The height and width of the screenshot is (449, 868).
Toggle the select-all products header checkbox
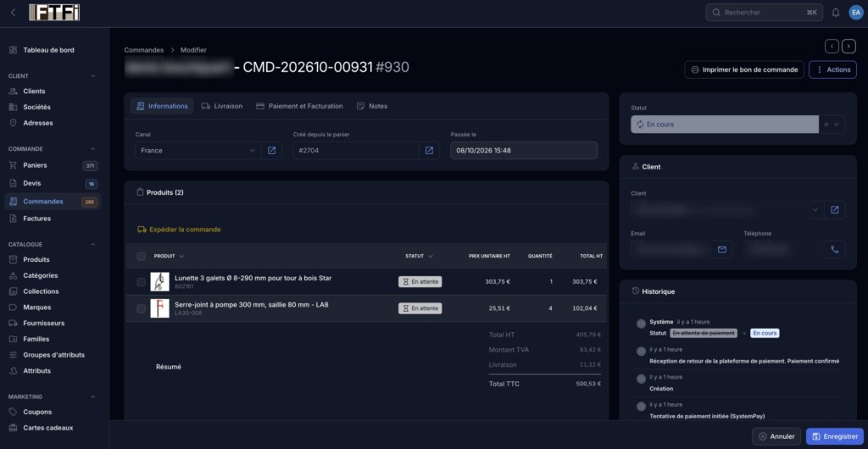(142, 256)
